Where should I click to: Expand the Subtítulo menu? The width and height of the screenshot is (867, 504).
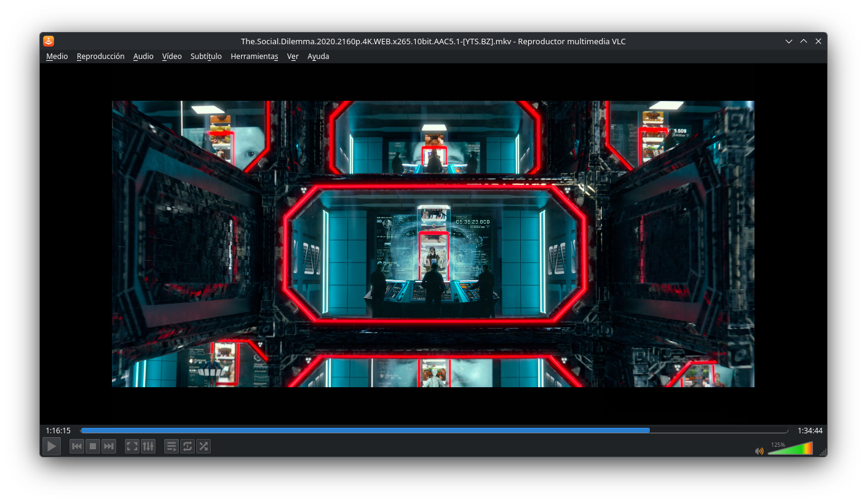click(x=206, y=57)
